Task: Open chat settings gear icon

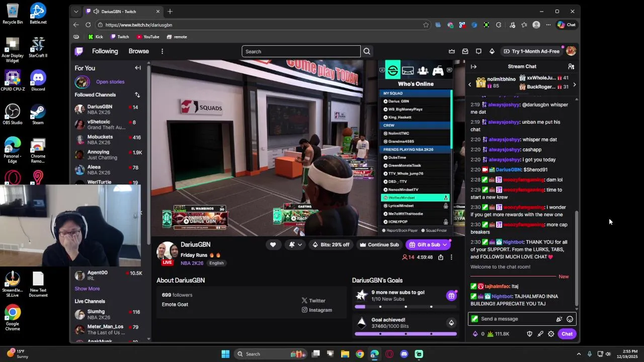Action: point(551,334)
